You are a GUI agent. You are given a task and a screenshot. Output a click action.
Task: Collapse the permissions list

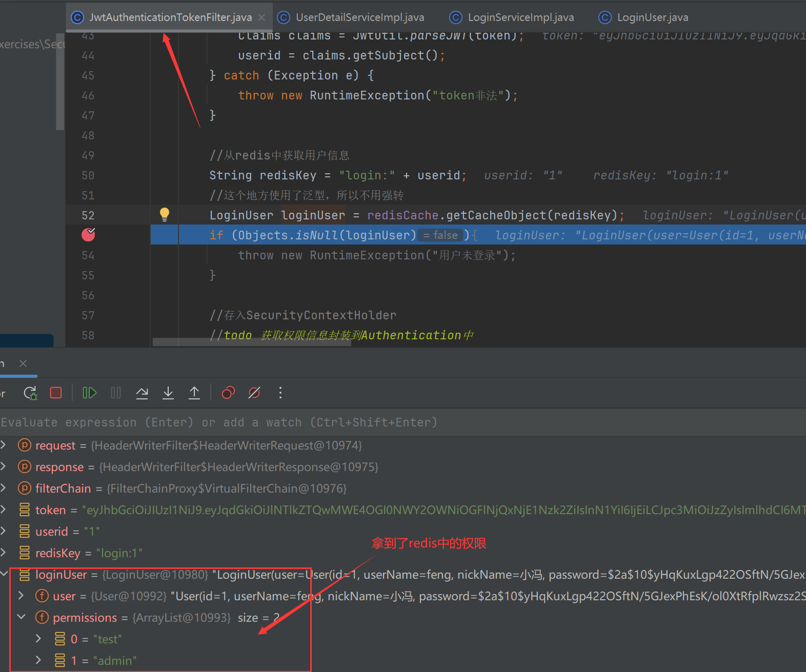(x=21, y=617)
